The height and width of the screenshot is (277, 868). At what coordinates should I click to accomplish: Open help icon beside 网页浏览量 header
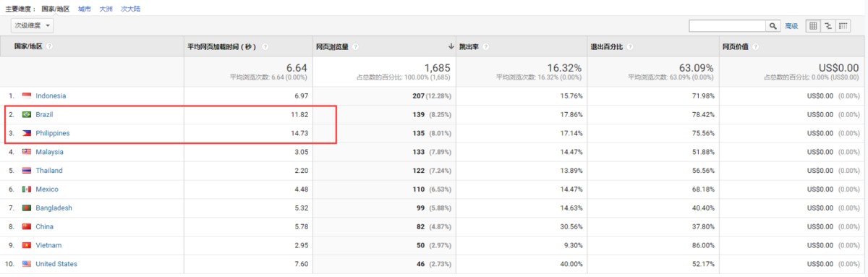(354, 46)
